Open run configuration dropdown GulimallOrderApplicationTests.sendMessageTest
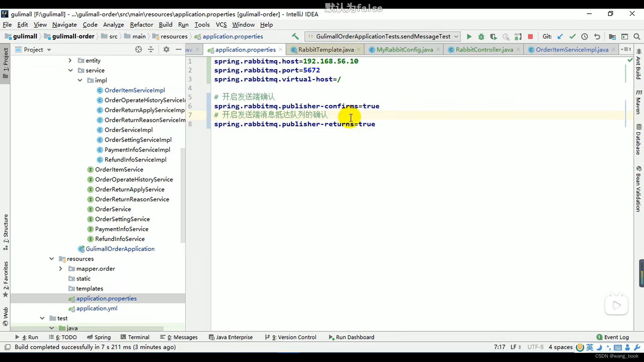The image size is (644, 362). click(x=383, y=36)
